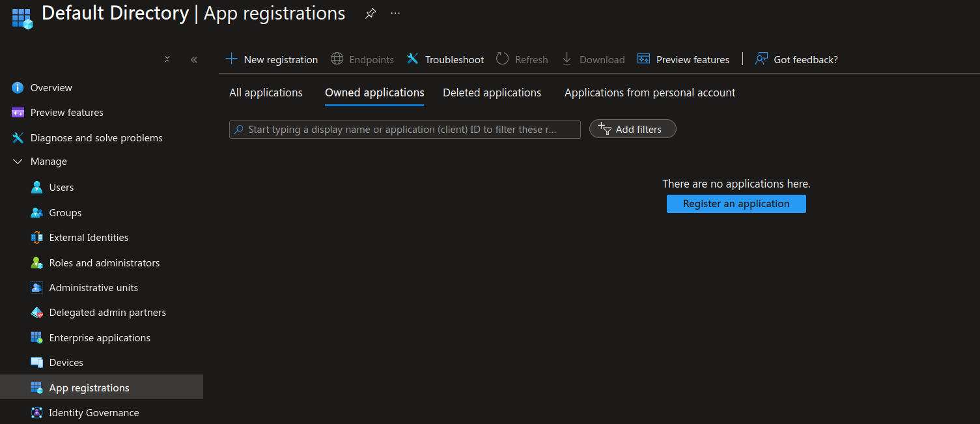The image size is (980, 424).
Task: Click the Groups people icon
Action: [36, 213]
